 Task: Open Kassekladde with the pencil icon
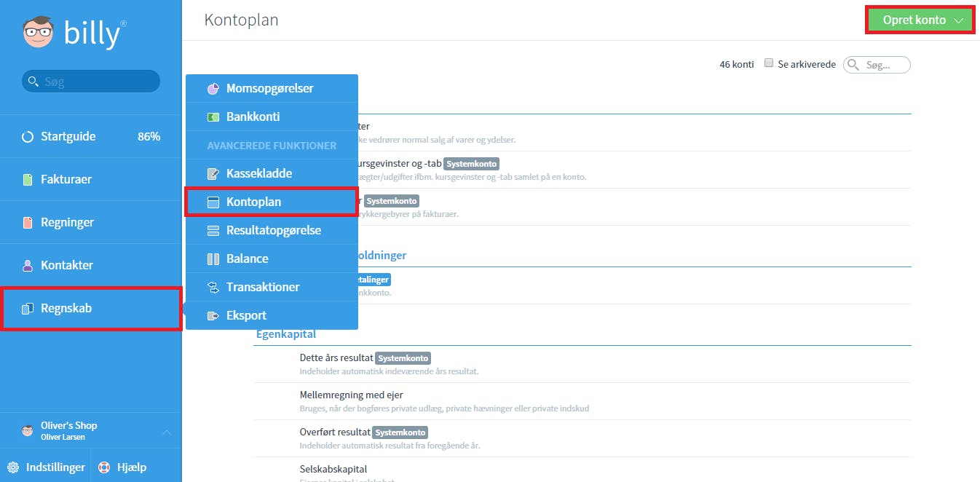213,174
